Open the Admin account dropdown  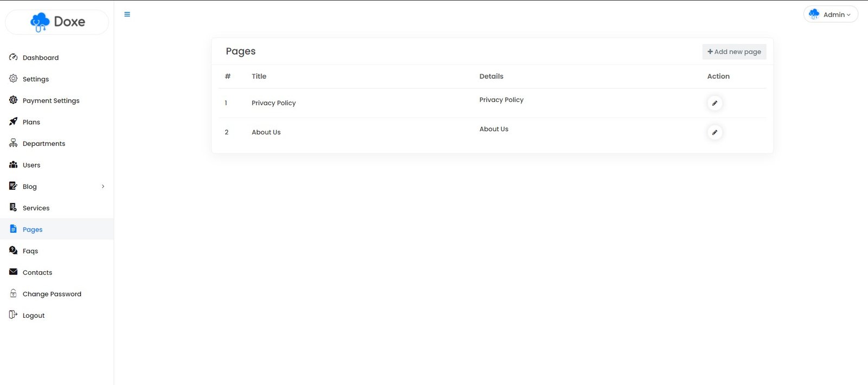(831, 15)
